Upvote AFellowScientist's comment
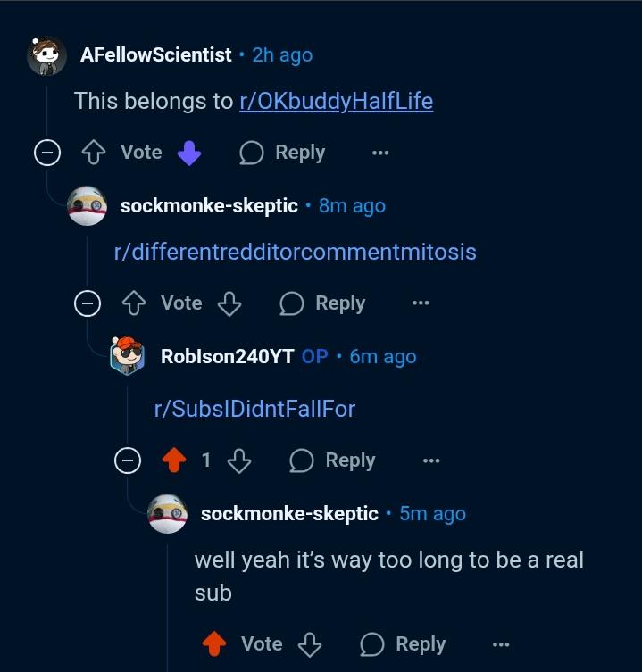The image size is (642, 672). [x=94, y=153]
